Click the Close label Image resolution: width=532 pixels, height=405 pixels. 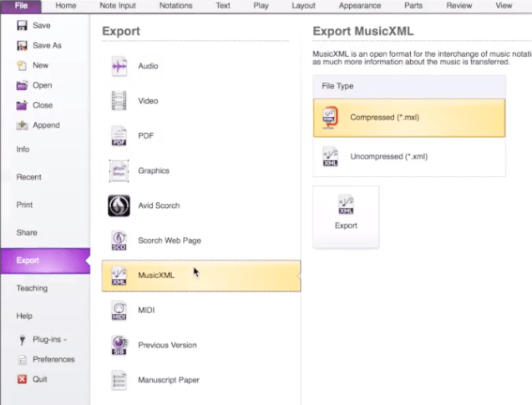[43, 105]
